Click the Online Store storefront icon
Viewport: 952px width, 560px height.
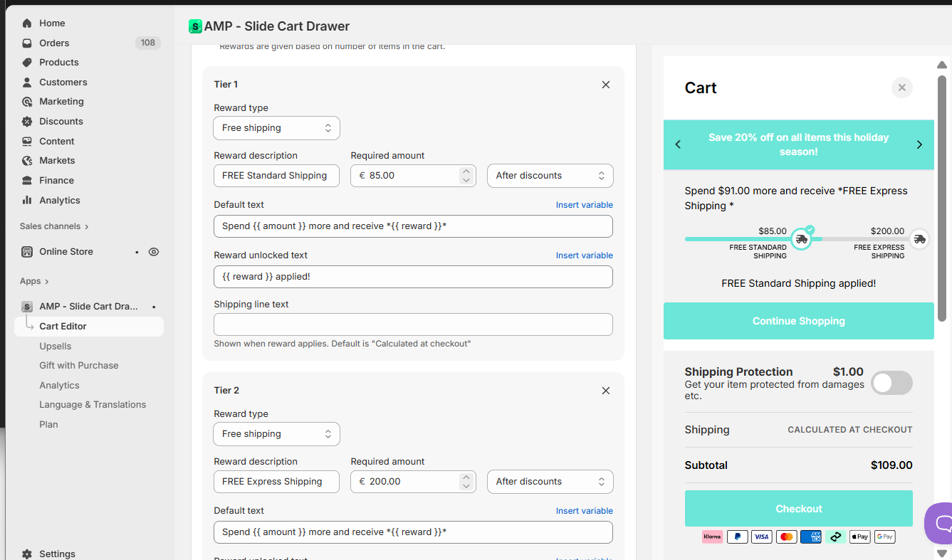(x=27, y=252)
